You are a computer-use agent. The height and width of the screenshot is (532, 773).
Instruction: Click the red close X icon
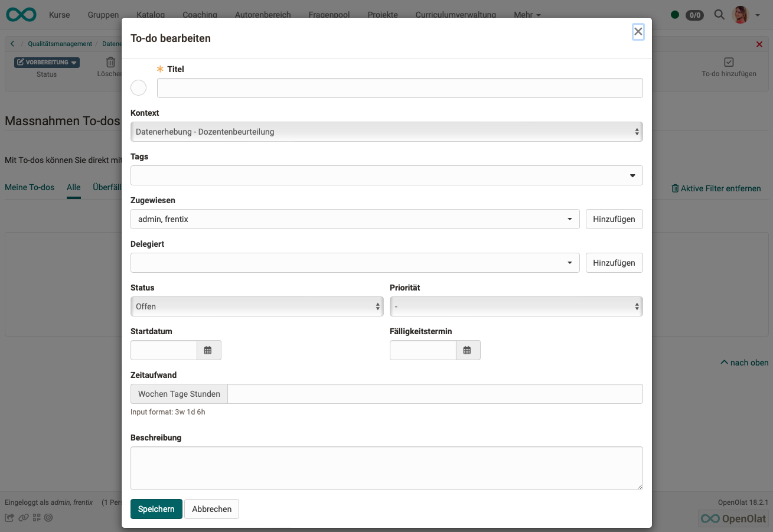759,44
